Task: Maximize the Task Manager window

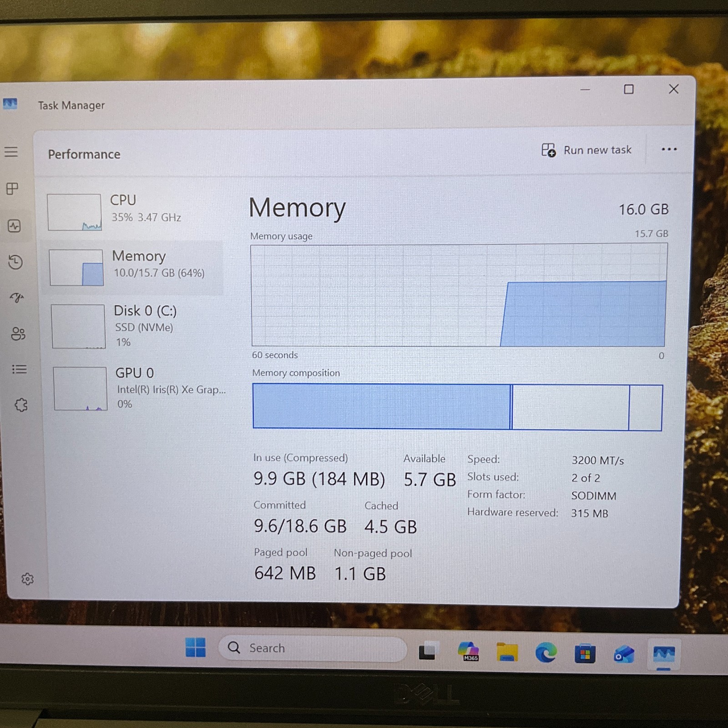Action: tap(628, 89)
